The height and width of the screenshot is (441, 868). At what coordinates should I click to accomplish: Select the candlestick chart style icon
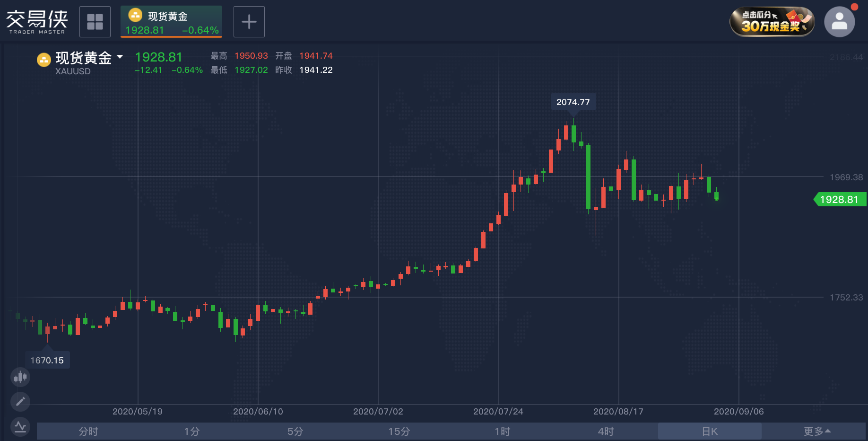[20, 377]
